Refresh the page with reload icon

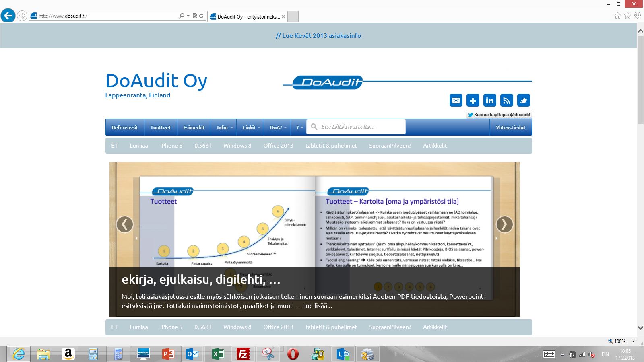(201, 16)
